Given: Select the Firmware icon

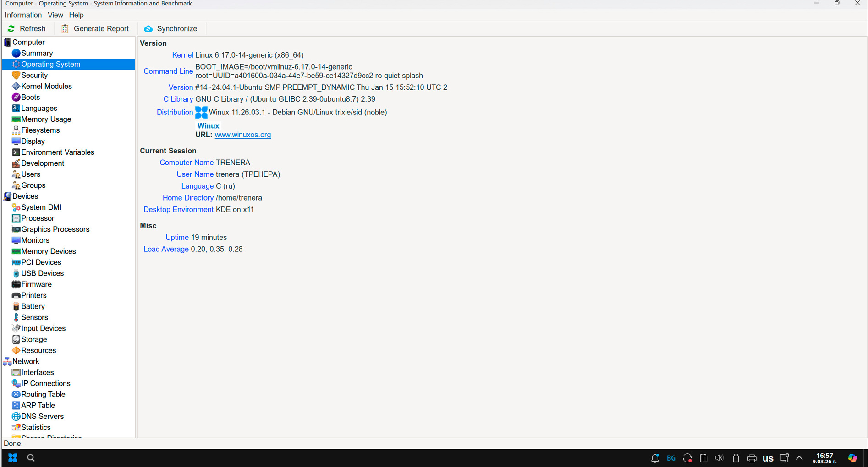Looking at the screenshot, I should point(16,284).
